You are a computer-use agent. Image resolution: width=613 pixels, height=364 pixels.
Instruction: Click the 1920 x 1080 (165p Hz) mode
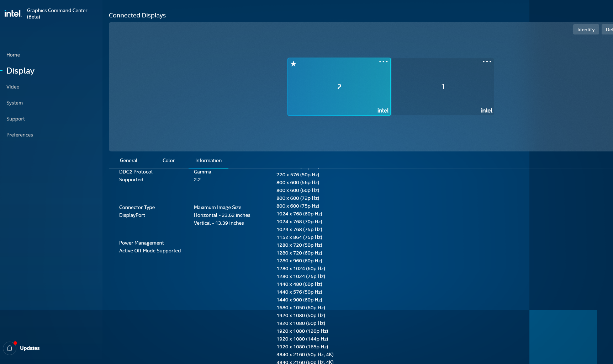click(x=302, y=347)
